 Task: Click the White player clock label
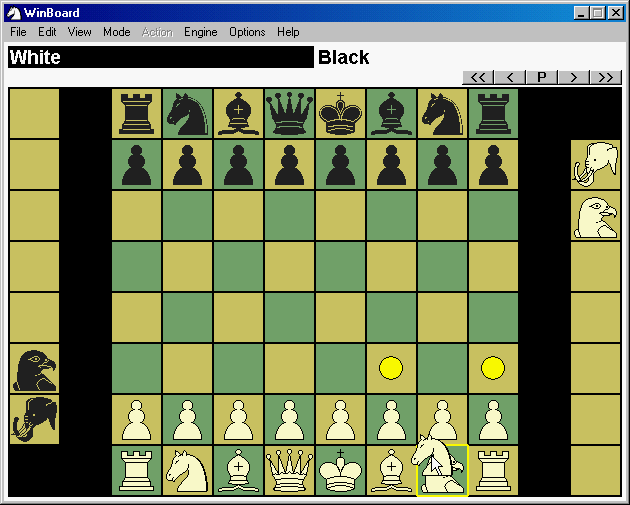click(161, 57)
